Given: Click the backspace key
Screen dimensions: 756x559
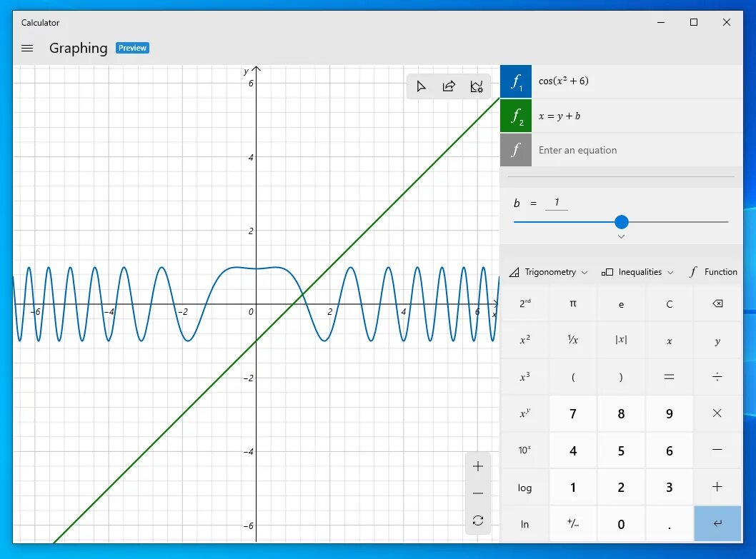Looking at the screenshot, I should pyautogui.click(x=717, y=303).
